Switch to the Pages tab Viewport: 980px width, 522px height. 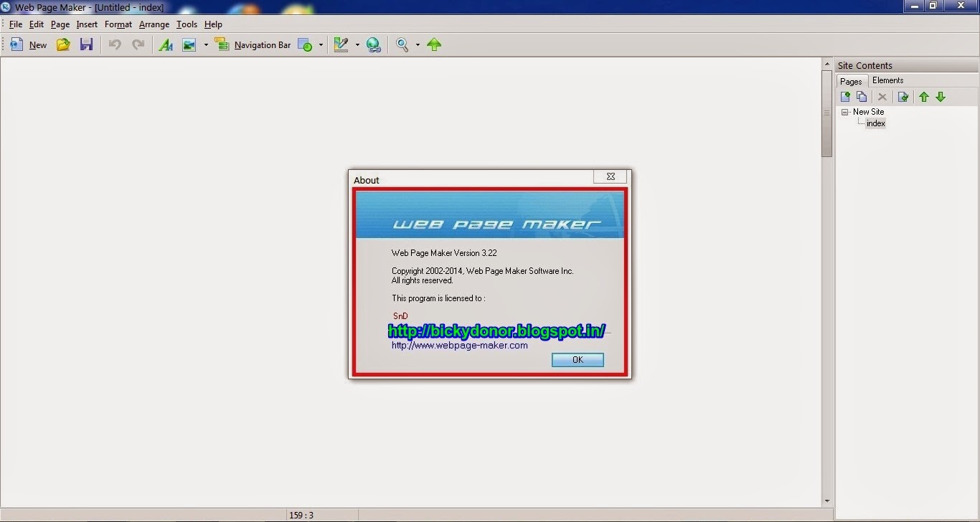pos(851,81)
